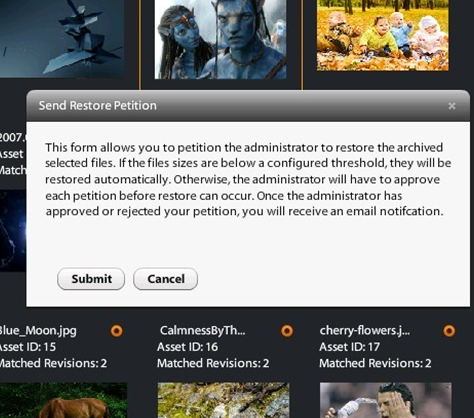Click the orange circle icon beside Blue_Moon.jpg
Viewport: 474px width, 418px height.
[x=116, y=331]
